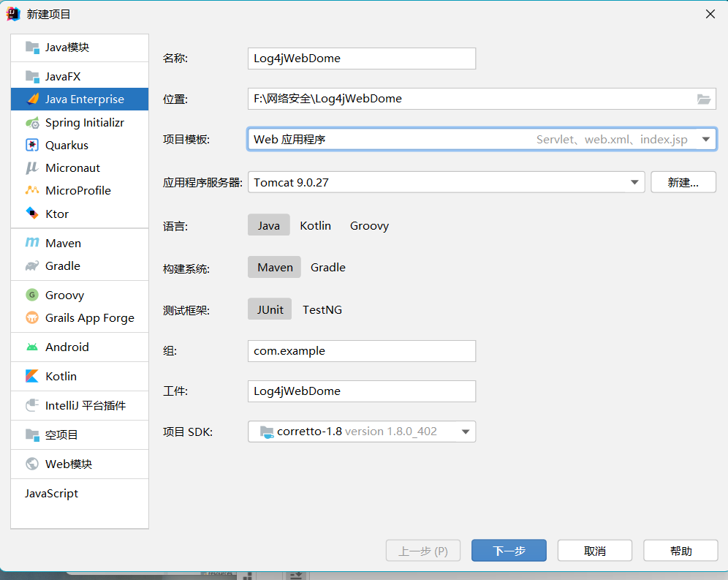The height and width of the screenshot is (580, 728).
Task: Click the empty project (空项目) folder icon
Action: pyautogui.click(x=32, y=435)
